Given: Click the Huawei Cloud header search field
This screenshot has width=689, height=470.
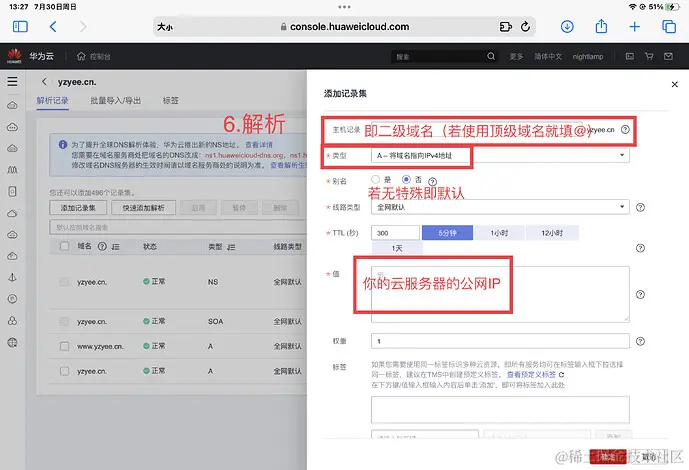Looking at the screenshot, I should click(439, 56).
